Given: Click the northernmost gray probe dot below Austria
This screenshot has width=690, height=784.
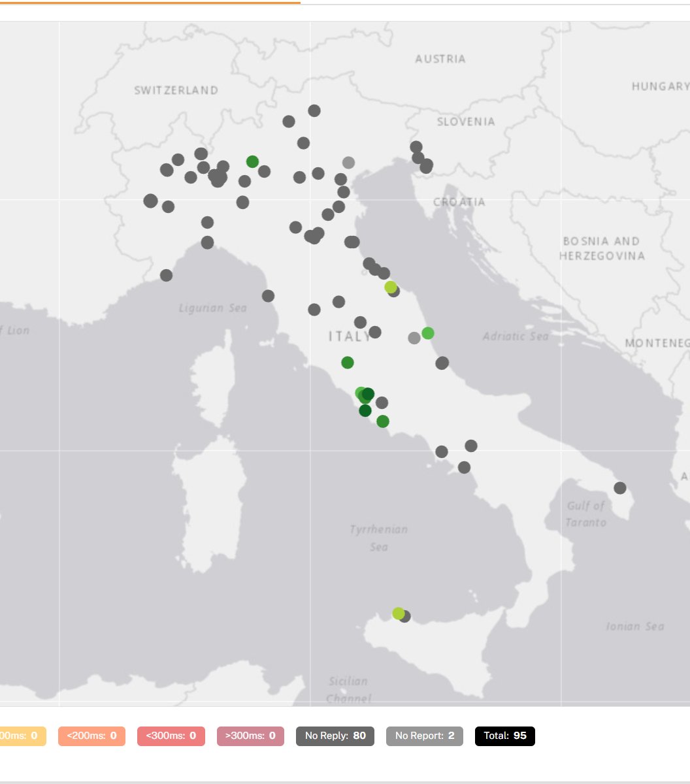Looking at the screenshot, I should 314,110.
